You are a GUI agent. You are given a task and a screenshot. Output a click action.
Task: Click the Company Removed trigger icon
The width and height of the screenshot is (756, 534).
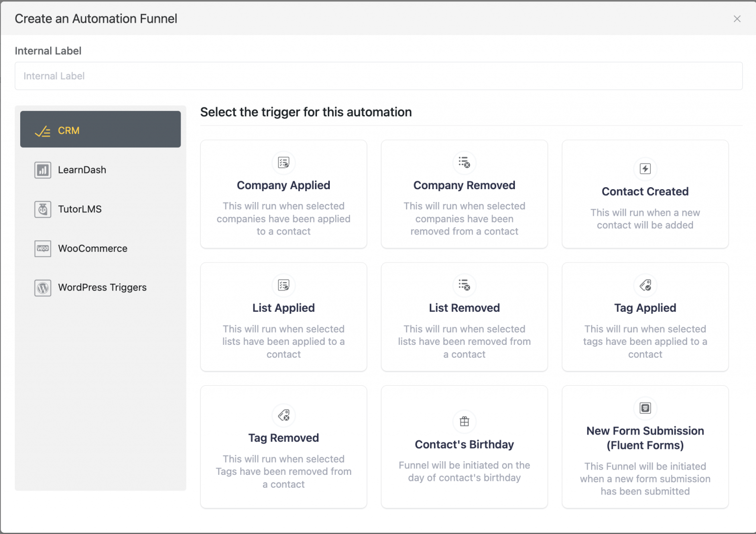(464, 163)
